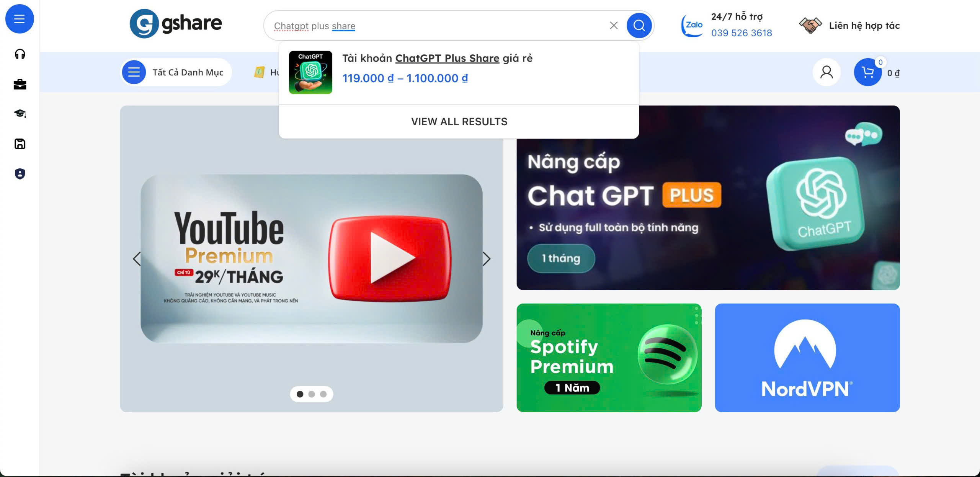980x477 pixels.
Task: Open the shield user sidebar icon
Action: [x=20, y=174]
